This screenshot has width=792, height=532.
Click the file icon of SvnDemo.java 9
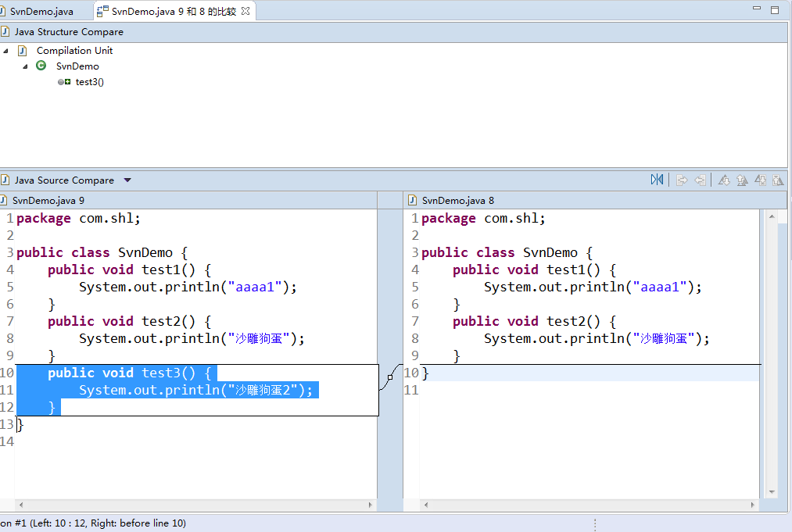coord(5,201)
